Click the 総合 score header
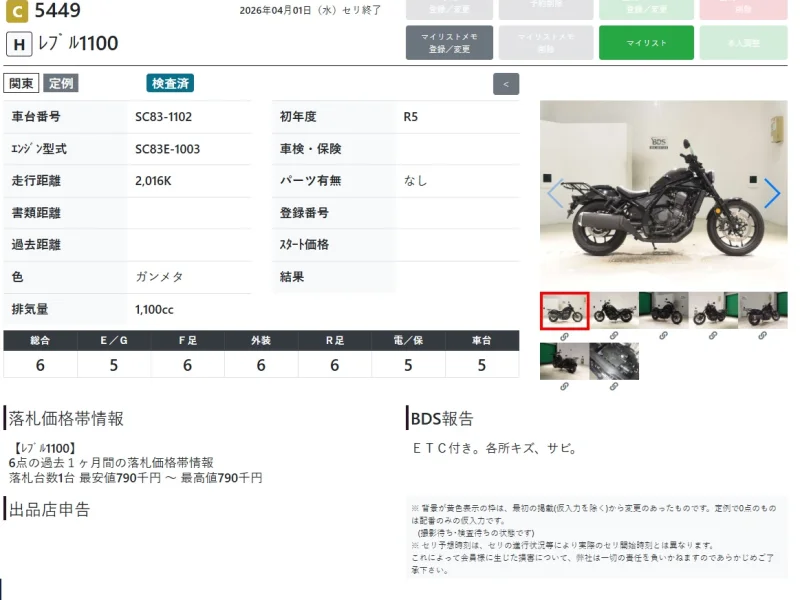 pyautogui.click(x=40, y=340)
